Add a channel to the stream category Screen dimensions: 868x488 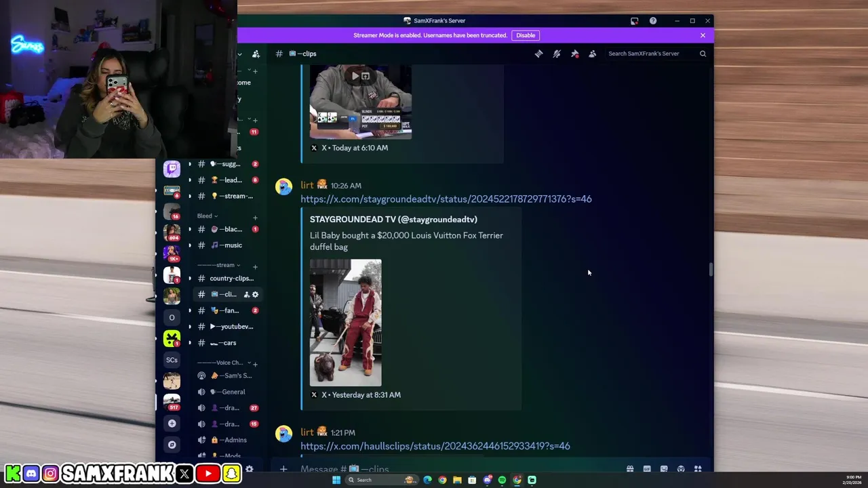click(x=255, y=267)
